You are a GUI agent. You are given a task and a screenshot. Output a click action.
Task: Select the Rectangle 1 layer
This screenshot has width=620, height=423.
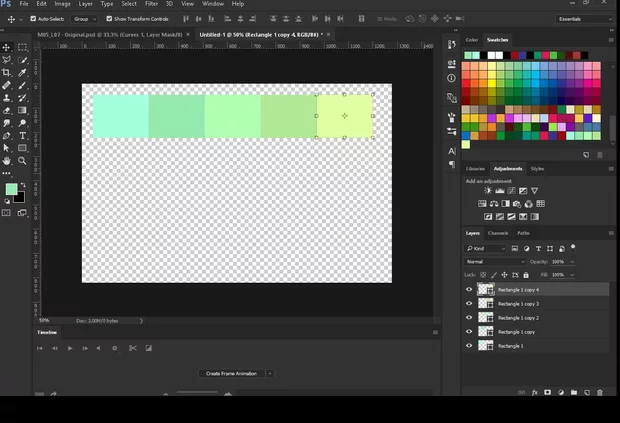(510, 345)
